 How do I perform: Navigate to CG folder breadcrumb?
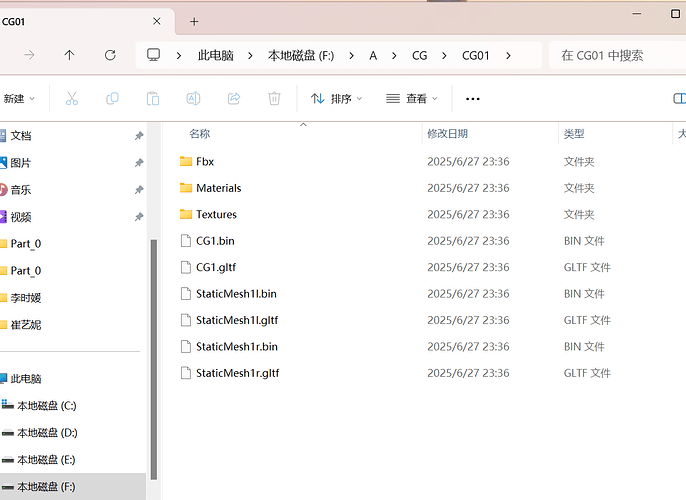[420, 56]
